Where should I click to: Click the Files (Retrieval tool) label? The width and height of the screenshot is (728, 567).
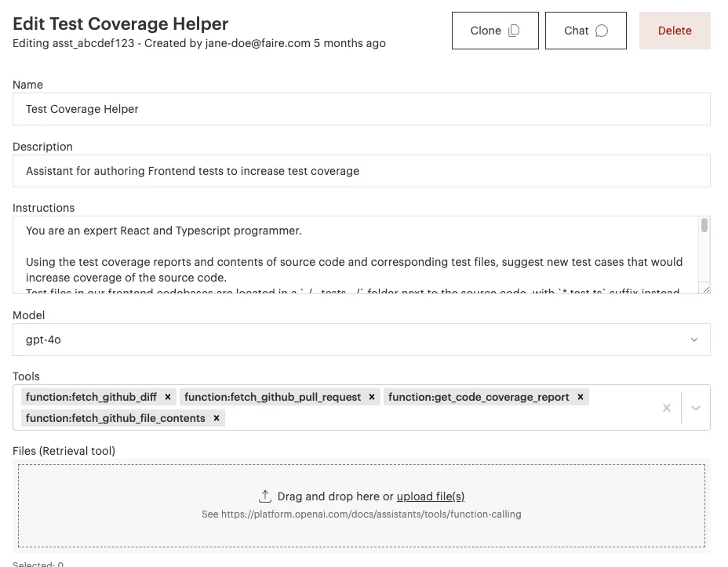(64, 451)
